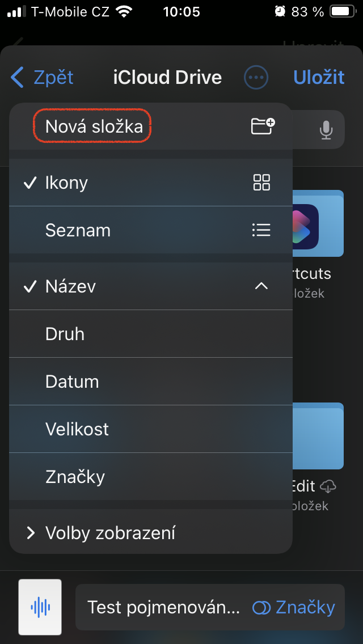Sort by Datum
The height and width of the screenshot is (644, 363).
tap(72, 382)
